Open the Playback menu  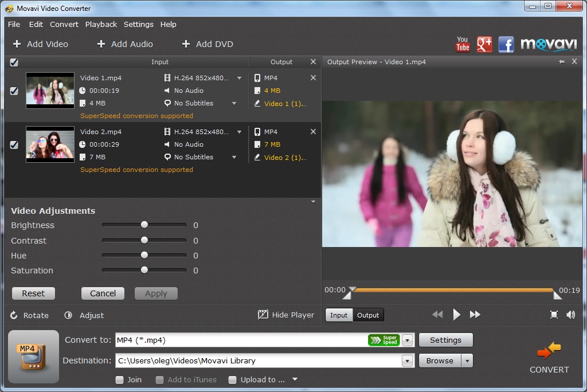coord(101,24)
